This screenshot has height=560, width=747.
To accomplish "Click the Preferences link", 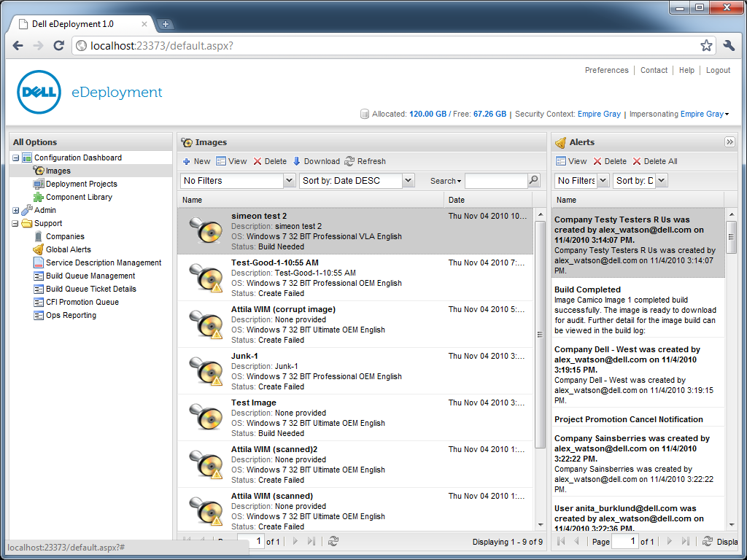I will (606, 70).
